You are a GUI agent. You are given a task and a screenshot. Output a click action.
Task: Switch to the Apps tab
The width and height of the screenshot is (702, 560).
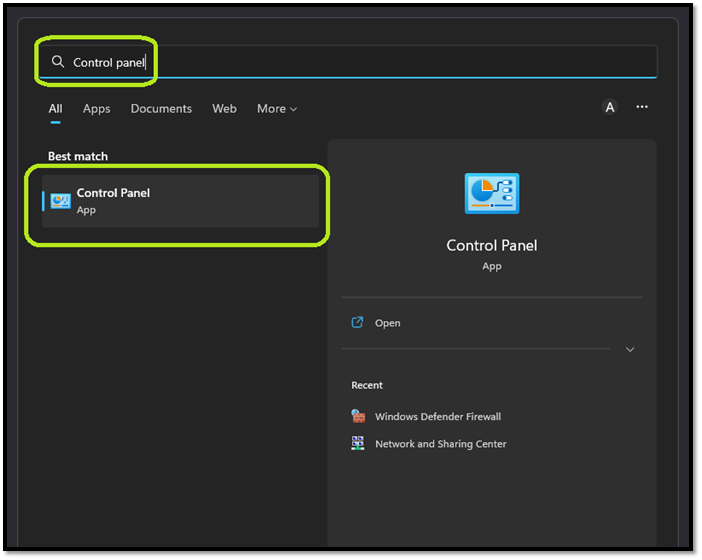point(96,109)
